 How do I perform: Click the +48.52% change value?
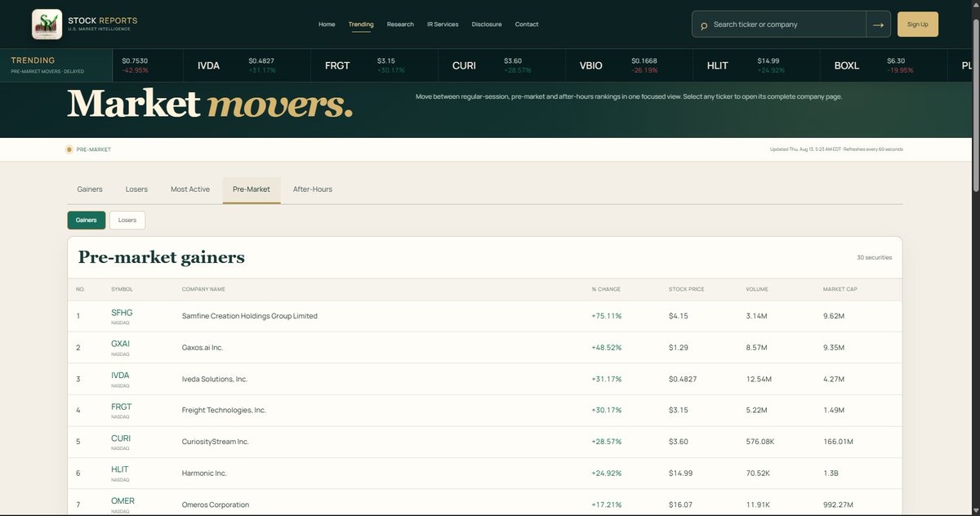click(606, 348)
